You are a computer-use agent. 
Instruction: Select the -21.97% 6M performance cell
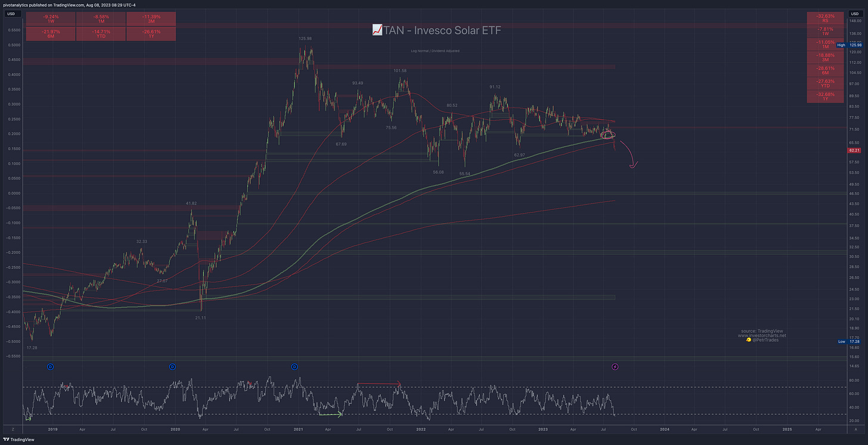50,34
